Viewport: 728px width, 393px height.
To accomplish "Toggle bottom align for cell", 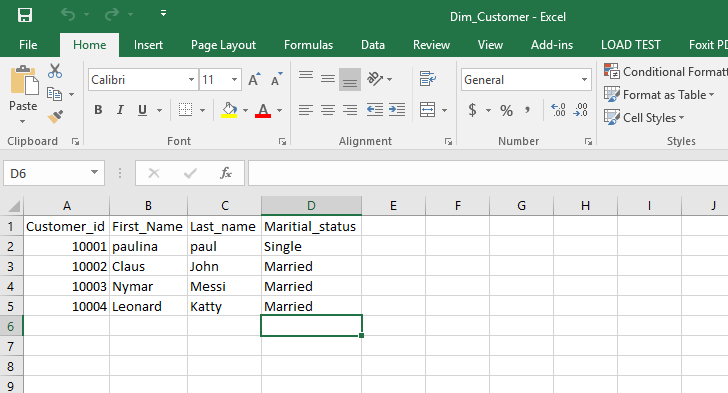I will click(350, 79).
